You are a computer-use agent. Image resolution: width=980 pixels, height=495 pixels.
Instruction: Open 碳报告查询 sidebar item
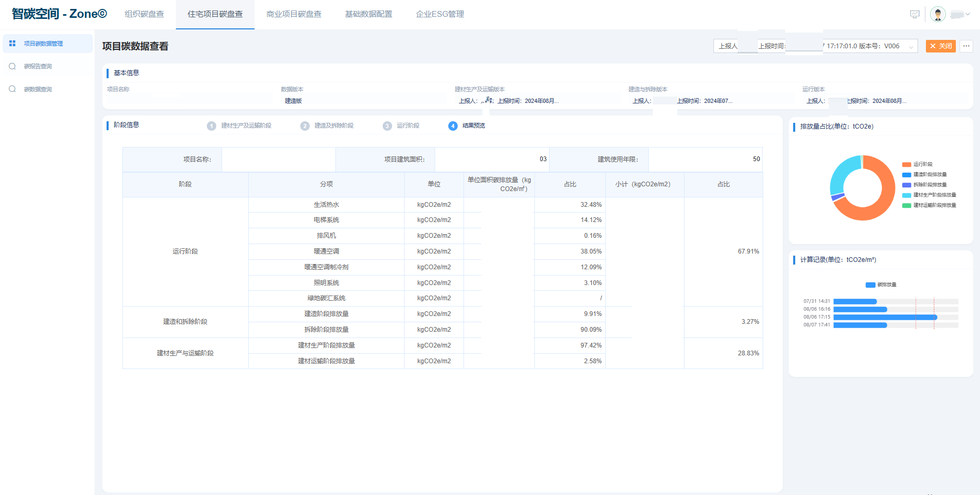[x=48, y=66]
